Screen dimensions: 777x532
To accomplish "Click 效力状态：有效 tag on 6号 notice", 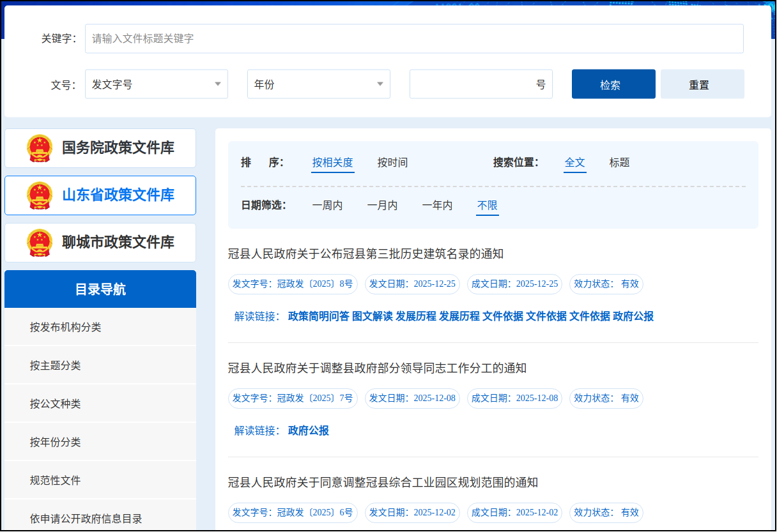I will (606, 513).
